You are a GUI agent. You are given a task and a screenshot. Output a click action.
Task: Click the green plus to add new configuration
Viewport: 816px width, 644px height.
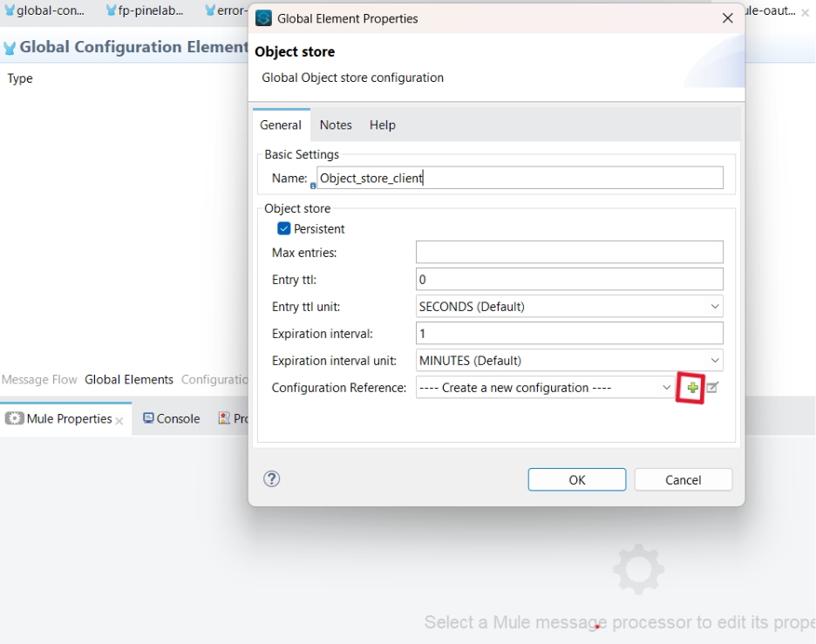coord(690,388)
